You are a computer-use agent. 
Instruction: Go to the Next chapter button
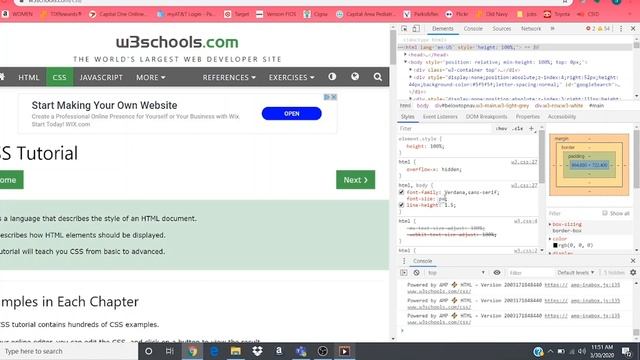tap(356, 180)
